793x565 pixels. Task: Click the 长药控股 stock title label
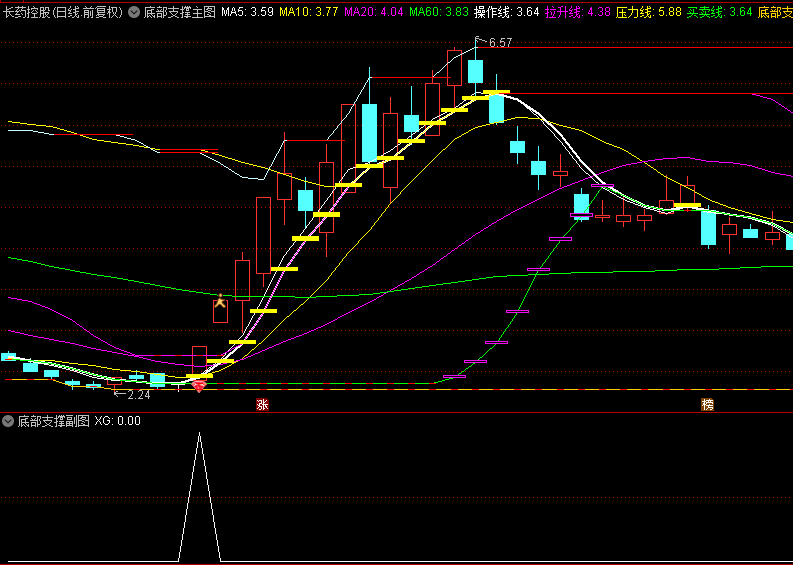point(63,13)
